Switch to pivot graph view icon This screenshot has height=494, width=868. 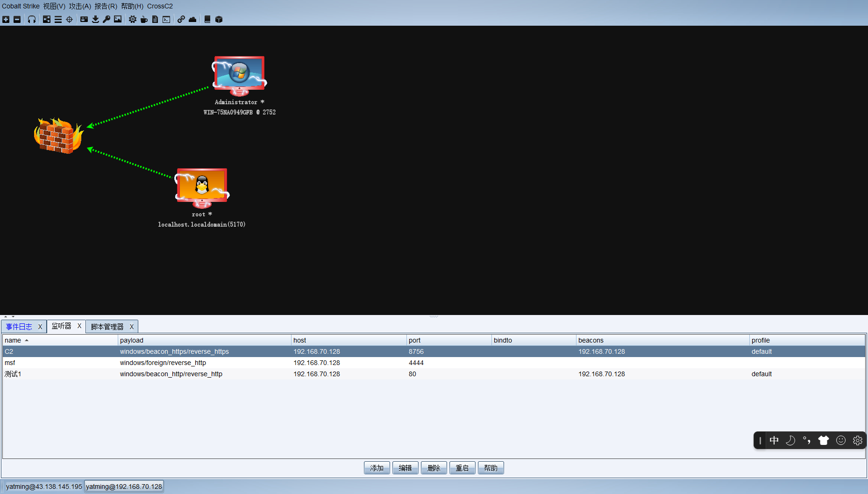pyautogui.click(x=47, y=19)
